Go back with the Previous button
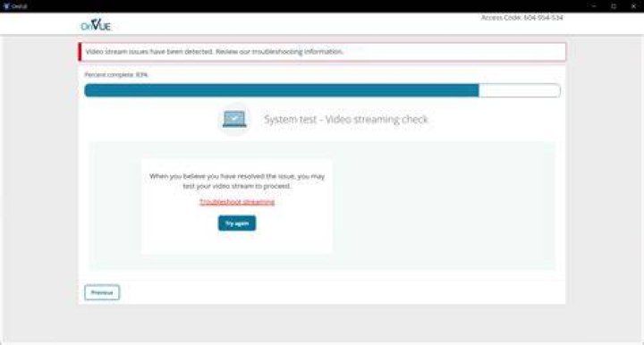The image size is (644, 345). click(102, 292)
